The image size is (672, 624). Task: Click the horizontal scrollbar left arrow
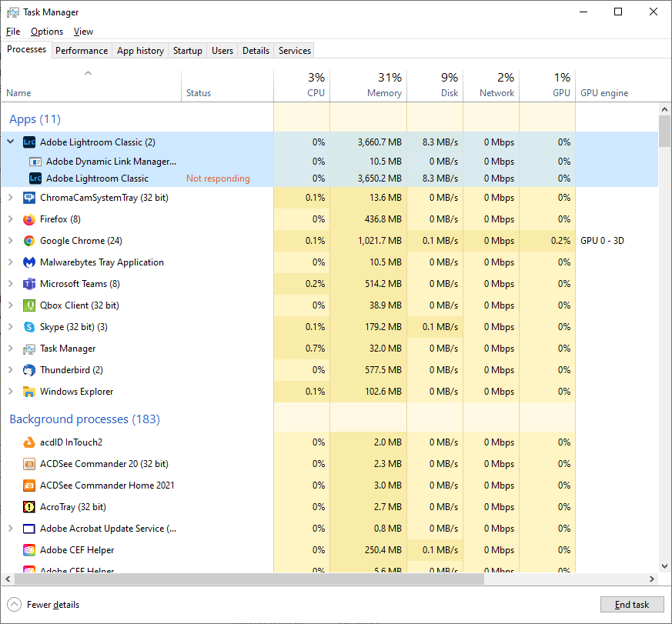coord(8,579)
